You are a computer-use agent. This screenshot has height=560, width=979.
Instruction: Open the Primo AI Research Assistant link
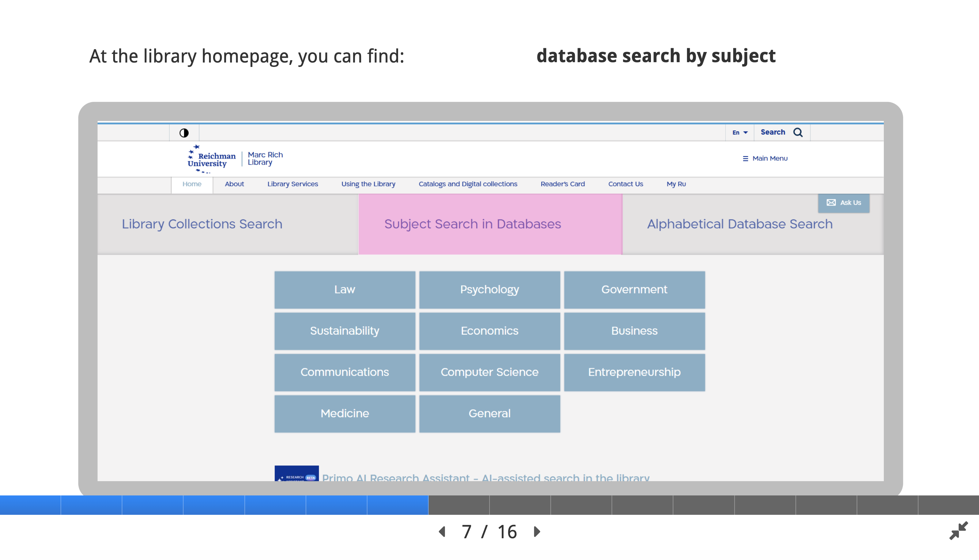(x=485, y=477)
